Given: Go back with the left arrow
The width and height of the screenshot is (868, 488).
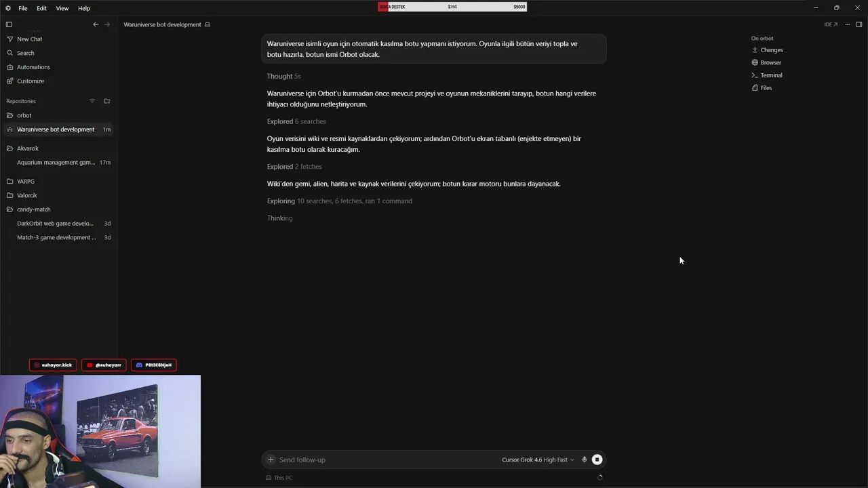Looking at the screenshot, I should tap(96, 24).
